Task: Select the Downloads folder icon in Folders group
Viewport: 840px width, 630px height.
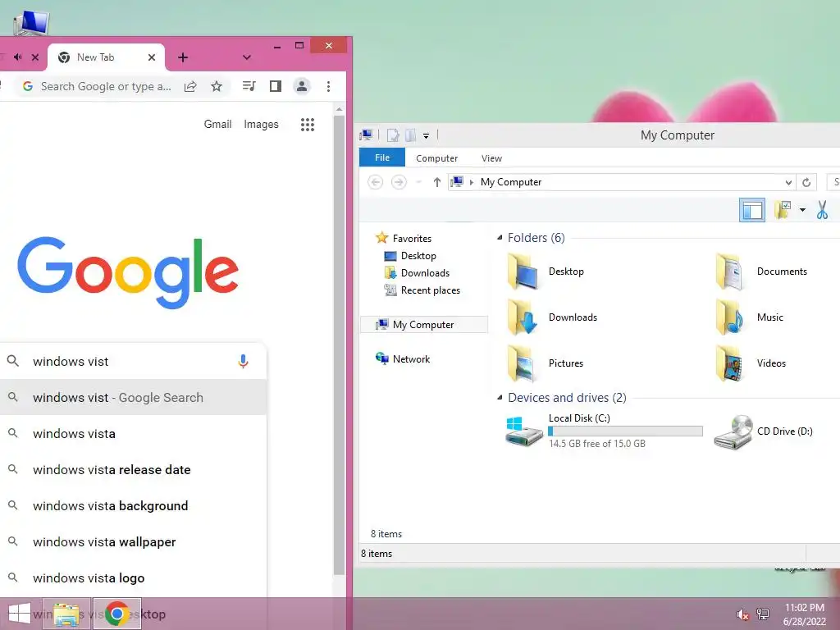Action: [523, 317]
